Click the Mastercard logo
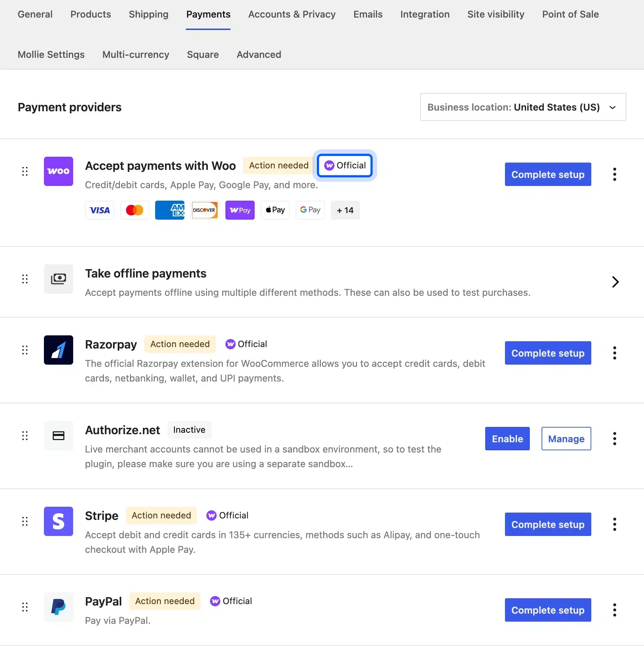This screenshot has width=644, height=659. click(135, 210)
